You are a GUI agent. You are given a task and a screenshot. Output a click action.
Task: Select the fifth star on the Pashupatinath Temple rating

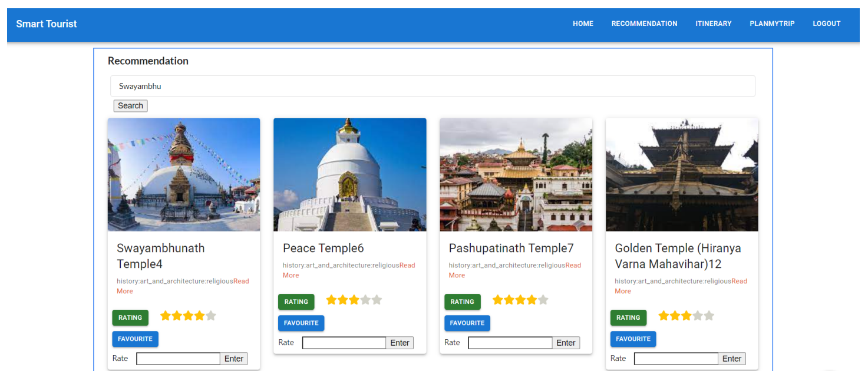543,300
